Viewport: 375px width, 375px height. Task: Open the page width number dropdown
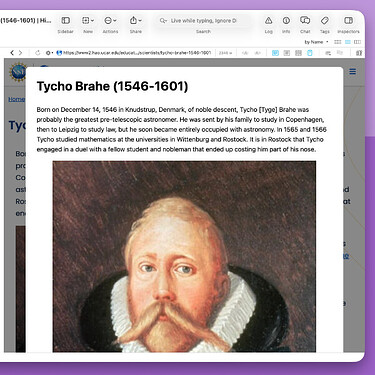(x=225, y=53)
